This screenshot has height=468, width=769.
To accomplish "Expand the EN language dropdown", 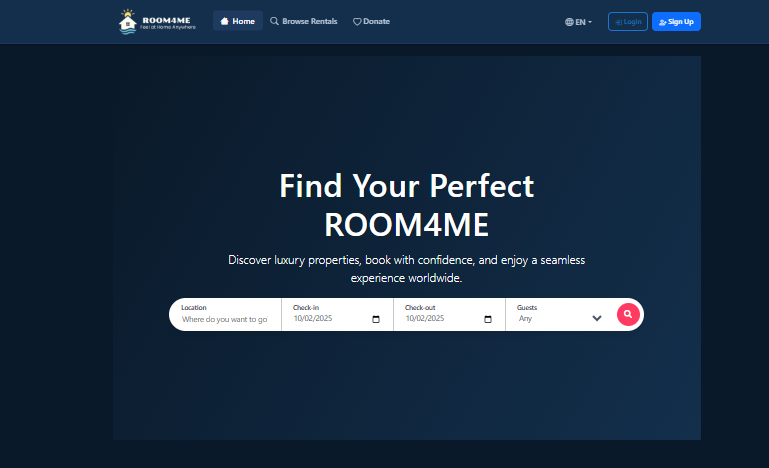I will 579,21.
